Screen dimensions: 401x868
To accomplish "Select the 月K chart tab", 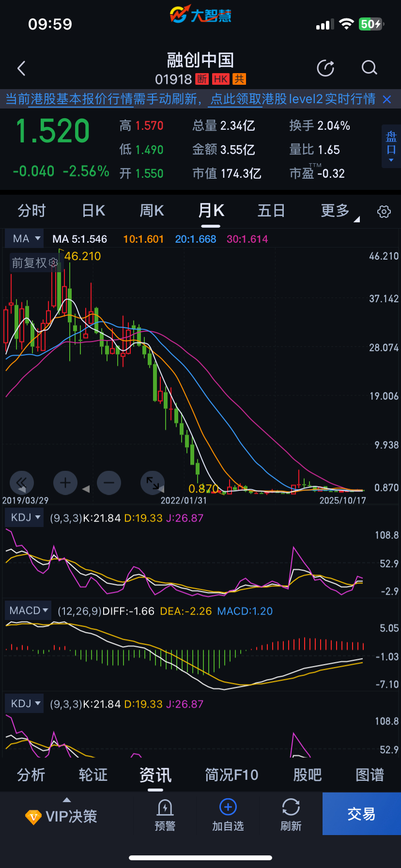I will (x=211, y=211).
